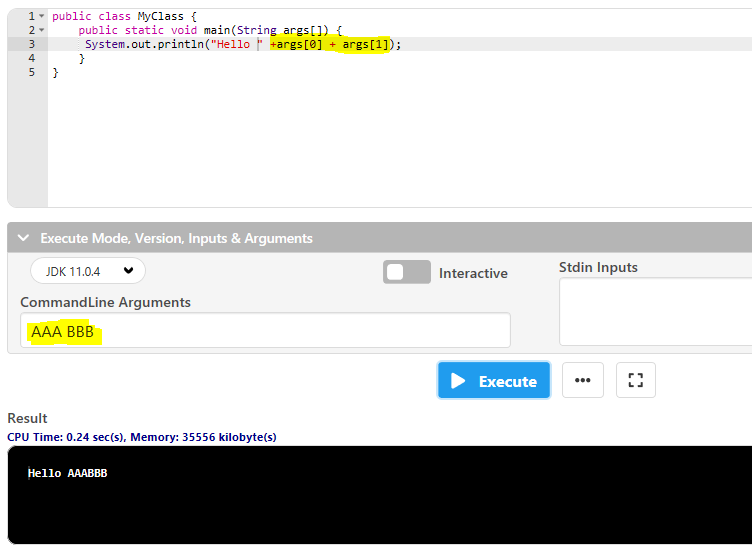Click the 'public static void main' line
Image resolution: width=752 pixels, height=557 pixels.
[210, 30]
